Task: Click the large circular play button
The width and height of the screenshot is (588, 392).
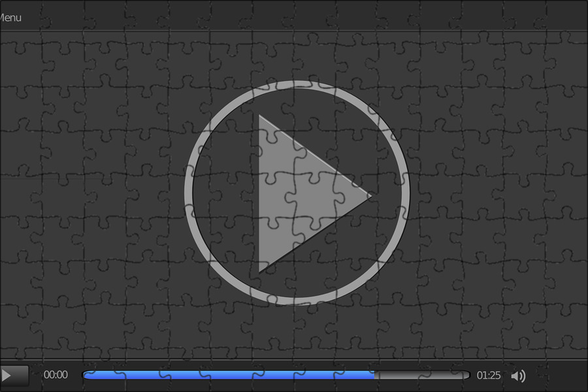Action: click(x=297, y=193)
